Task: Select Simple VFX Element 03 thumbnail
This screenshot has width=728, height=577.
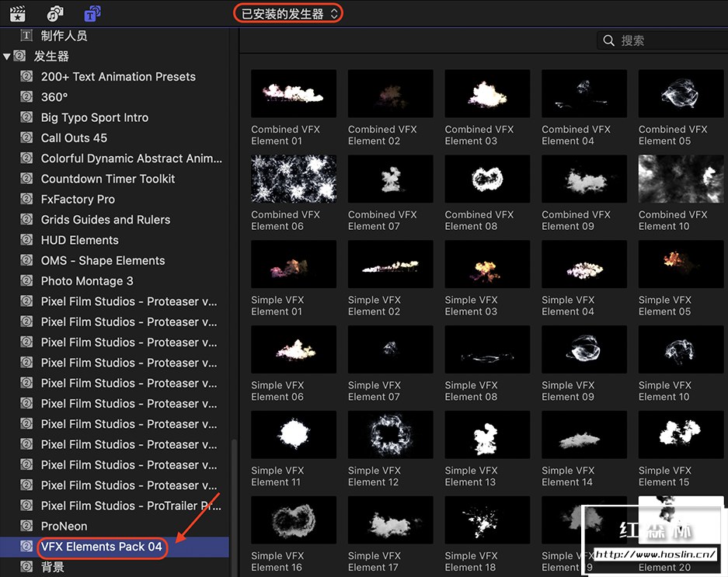Action: point(487,264)
